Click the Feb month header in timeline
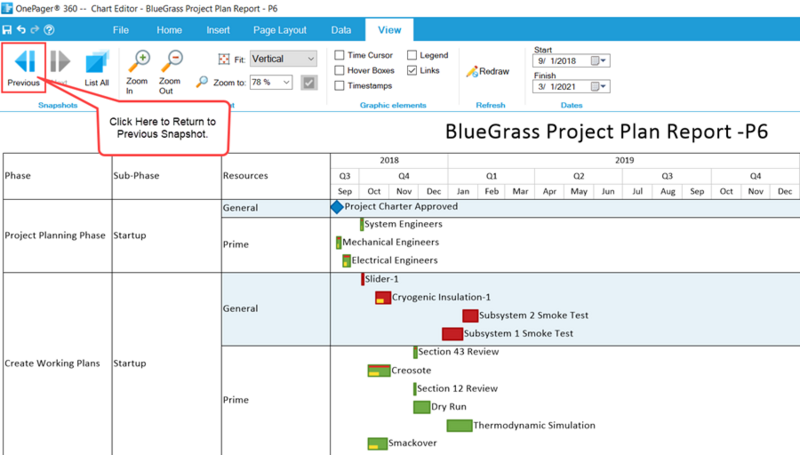Screen dimensions: 800x455 coord(491,191)
